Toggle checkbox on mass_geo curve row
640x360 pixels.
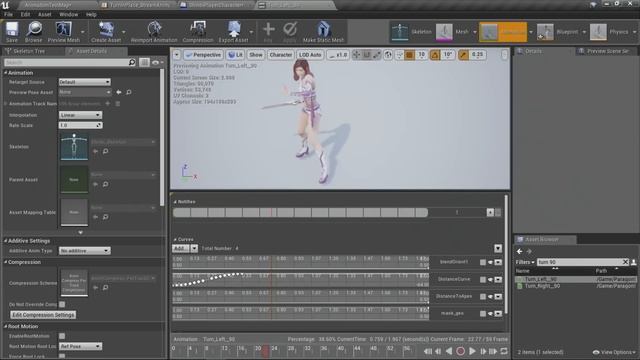[483, 313]
